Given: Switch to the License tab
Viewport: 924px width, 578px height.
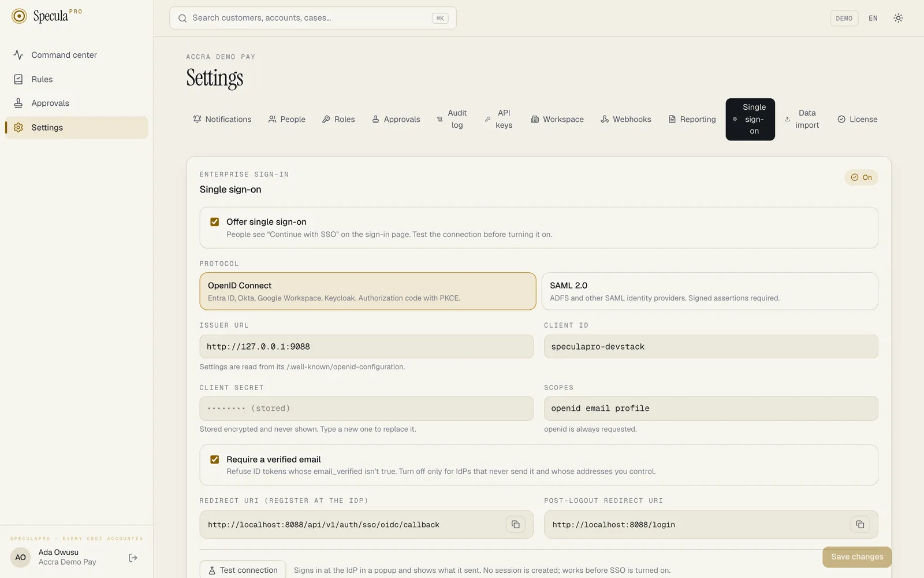Looking at the screenshot, I should point(858,119).
